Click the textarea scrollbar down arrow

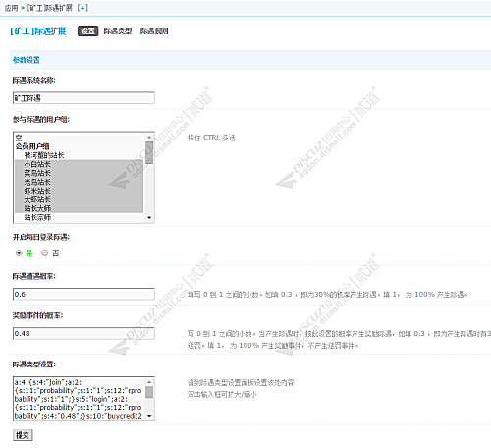point(149,416)
